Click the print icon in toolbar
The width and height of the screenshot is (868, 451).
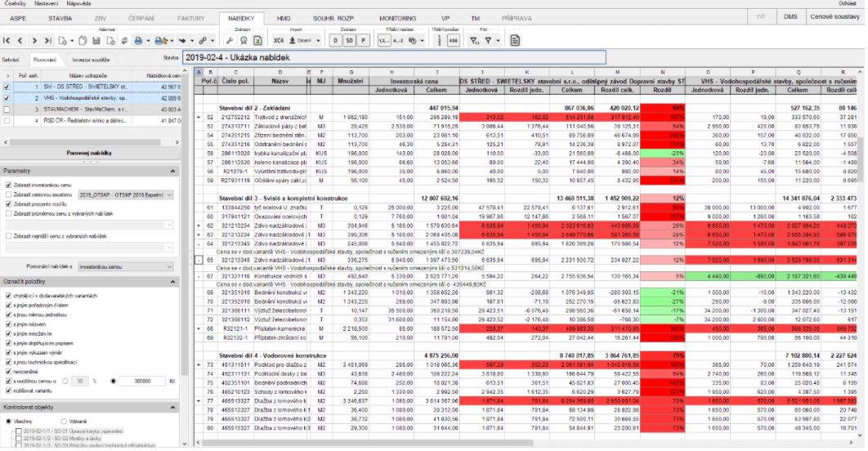[x=138, y=40]
